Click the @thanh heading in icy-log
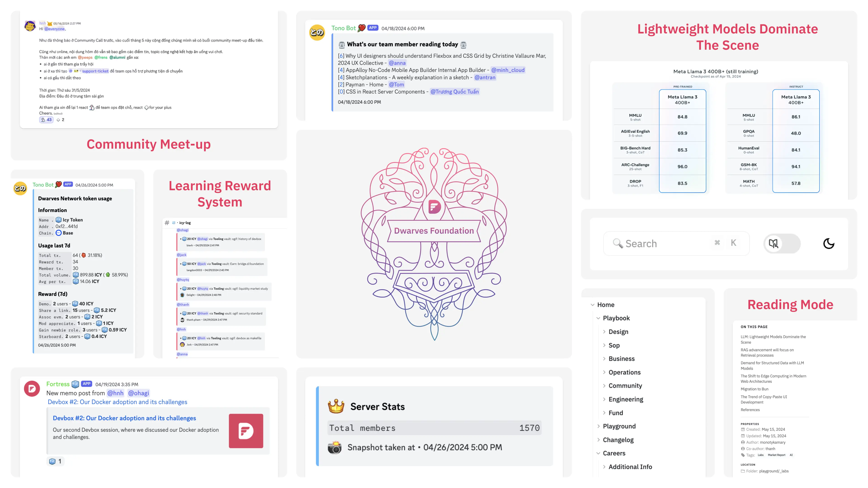Viewport: 868px width, 488px height. click(183, 305)
